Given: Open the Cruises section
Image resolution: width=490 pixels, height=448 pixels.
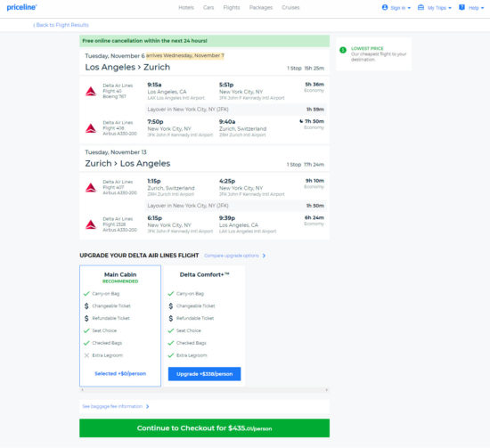Looking at the screenshot, I should coord(290,7).
